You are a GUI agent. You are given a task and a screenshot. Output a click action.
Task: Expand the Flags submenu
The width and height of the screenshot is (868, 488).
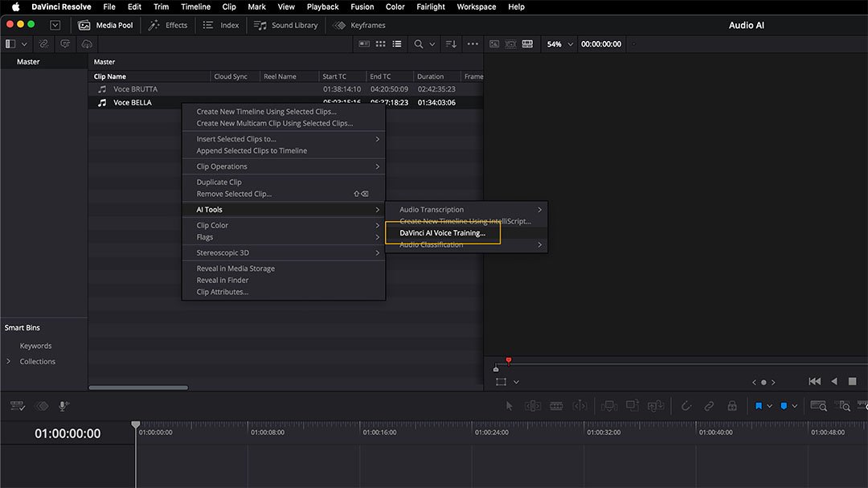tap(284, 237)
